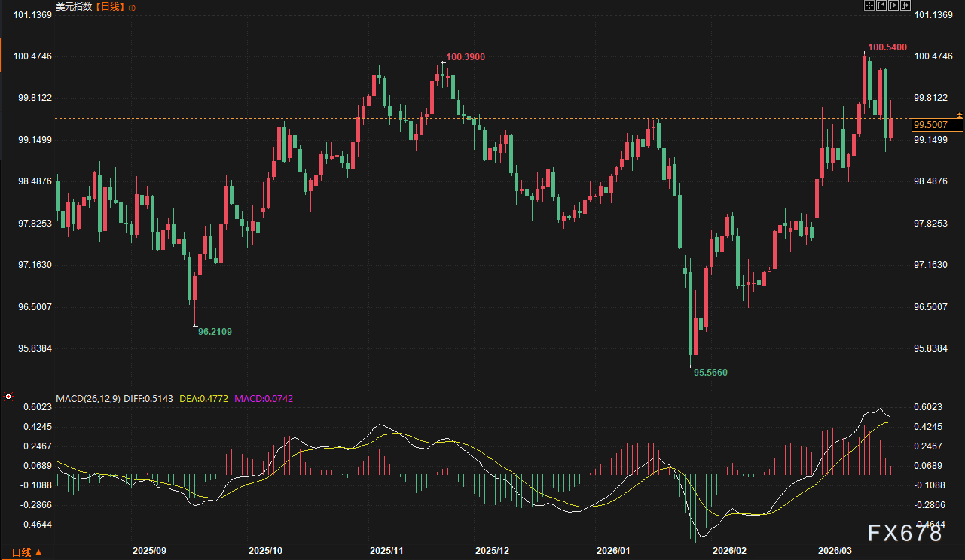
Task: Click the exit-arrow icon in top-right toolbar
Action: 906,6
